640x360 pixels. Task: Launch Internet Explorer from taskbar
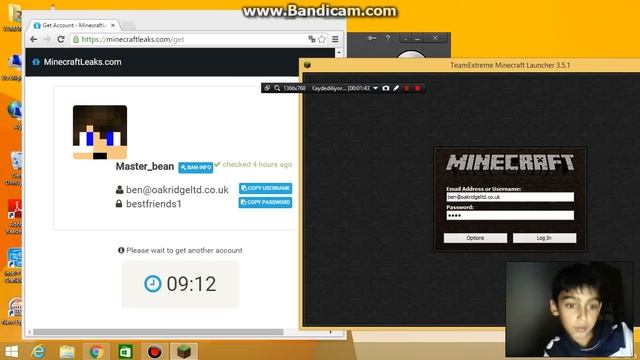[x=39, y=351]
